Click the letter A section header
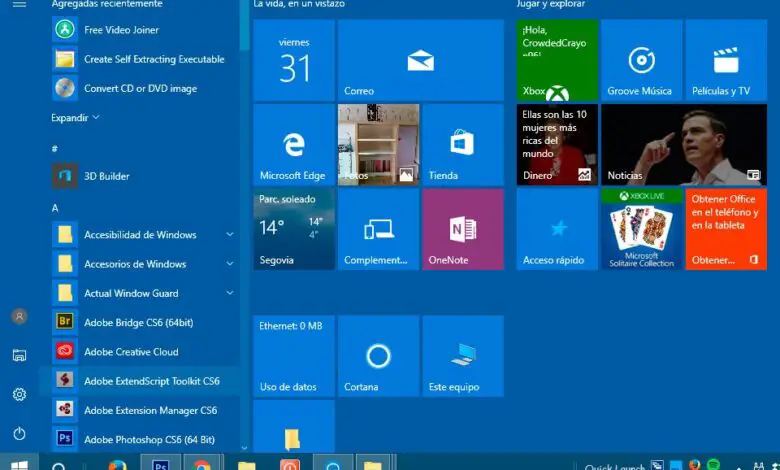The height and width of the screenshot is (470, 780). pyautogui.click(x=55, y=208)
